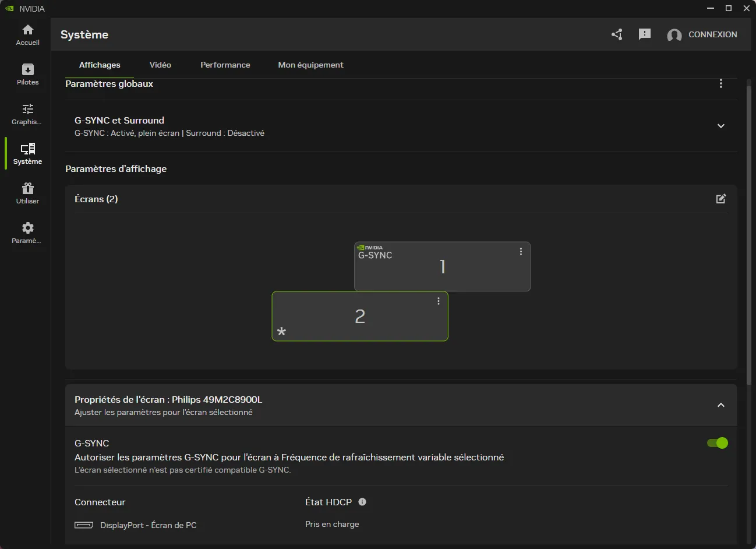
Task: Collapse the Propriétés de l'écran panel
Action: click(720, 405)
